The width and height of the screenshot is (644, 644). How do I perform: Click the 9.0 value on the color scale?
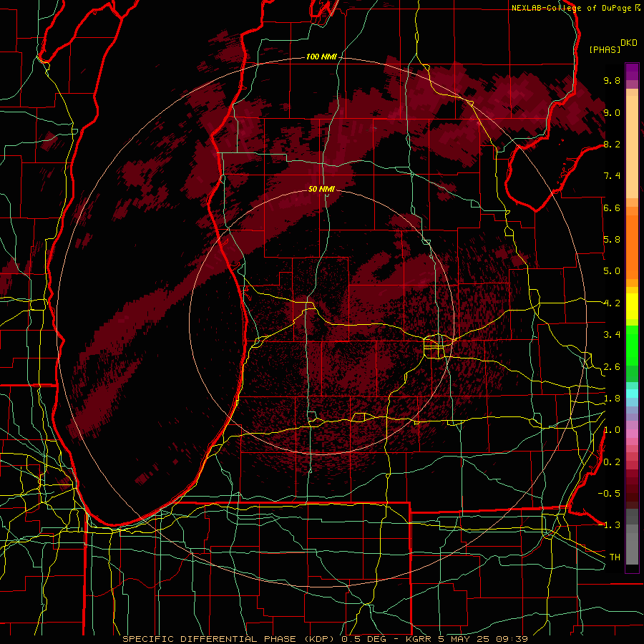tap(612, 112)
